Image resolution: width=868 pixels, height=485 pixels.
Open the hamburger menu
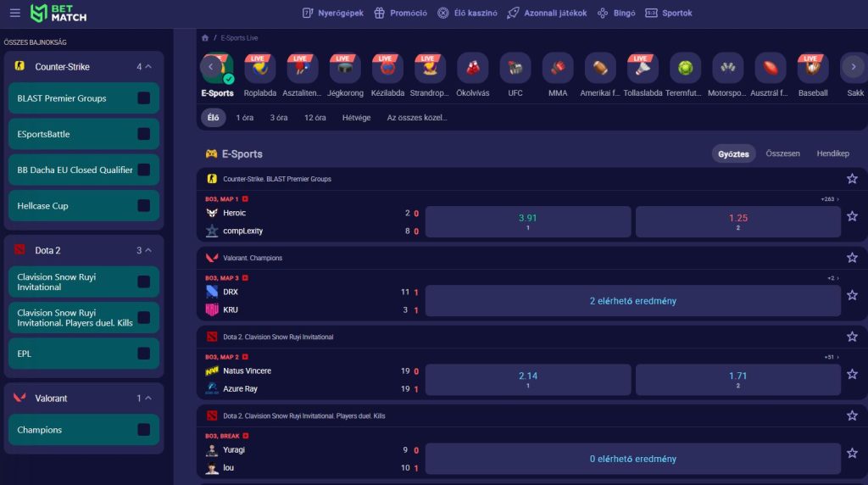15,13
